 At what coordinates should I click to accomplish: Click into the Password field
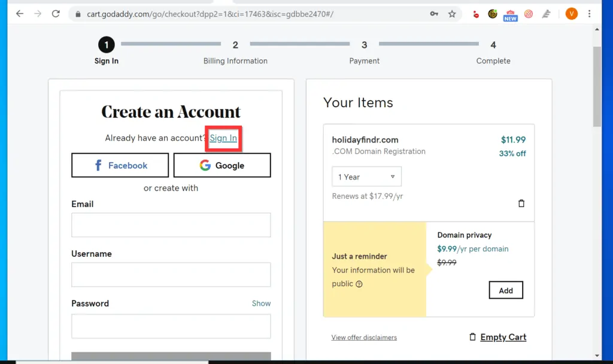pos(171,326)
